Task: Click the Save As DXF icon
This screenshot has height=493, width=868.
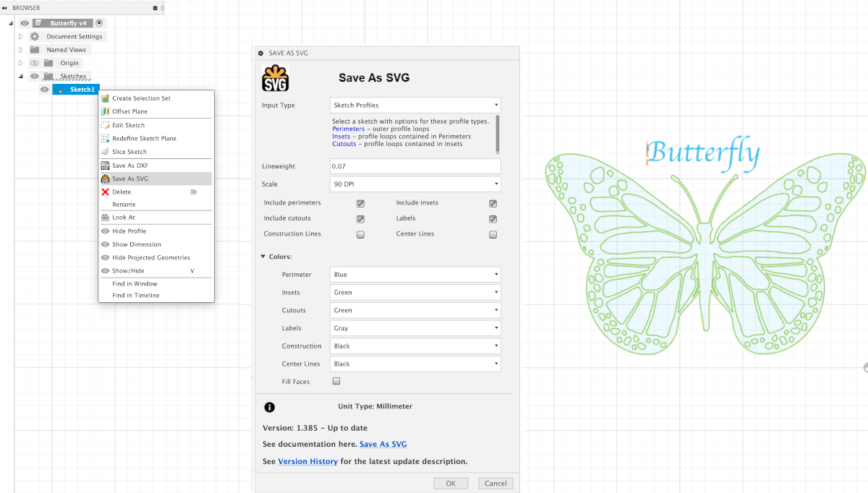Action: click(x=106, y=166)
